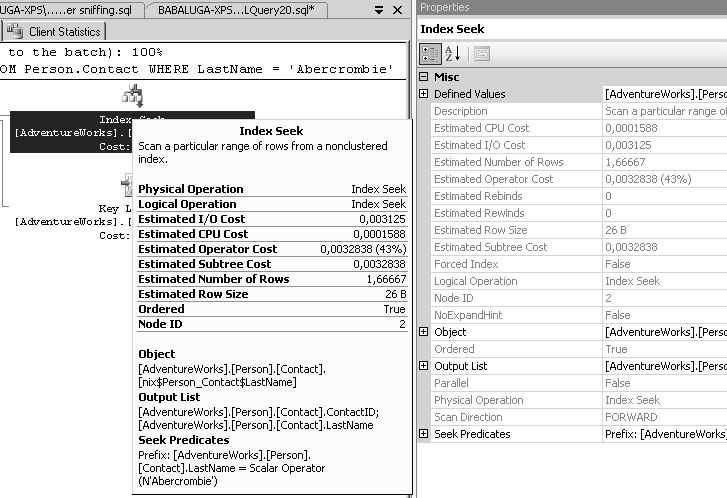Select Categorized view button in Properties
This screenshot has height=498, width=727.
pyautogui.click(x=430, y=54)
